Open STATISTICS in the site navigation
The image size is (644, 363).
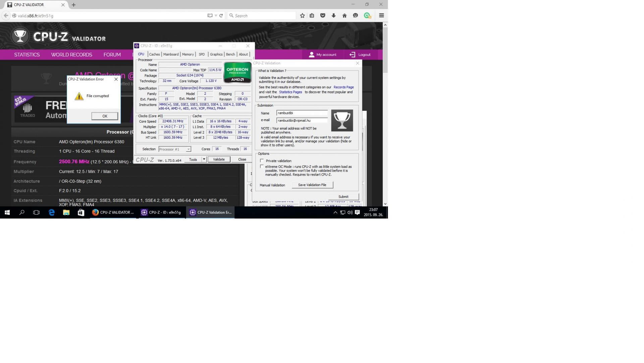[27, 55]
